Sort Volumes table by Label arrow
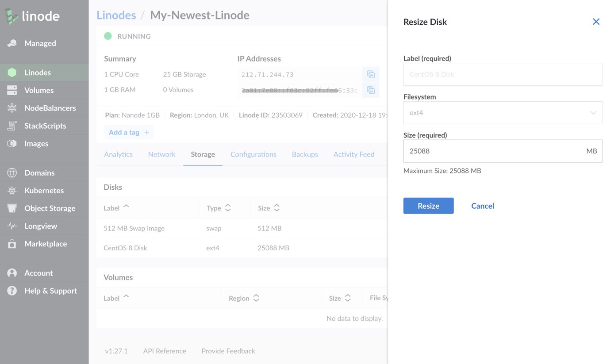This screenshot has width=614, height=364. click(126, 297)
